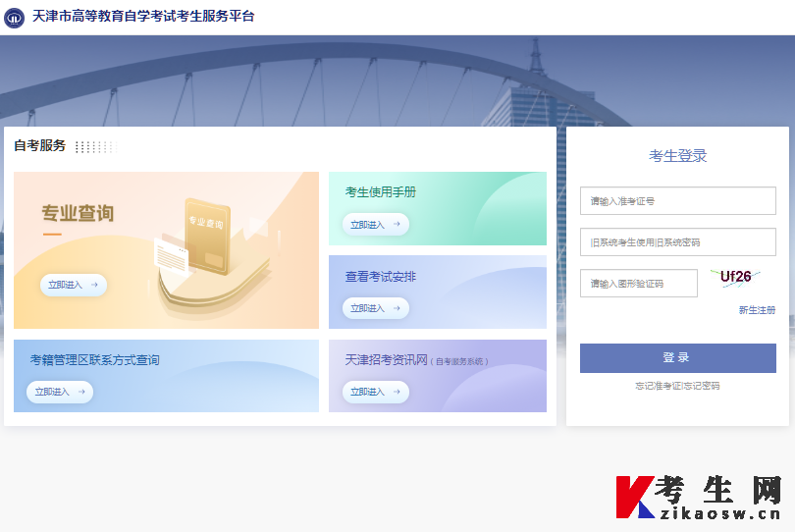Click the 考生登录 heading
Viewport: 795px width, 532px height.
coord(678,156)
